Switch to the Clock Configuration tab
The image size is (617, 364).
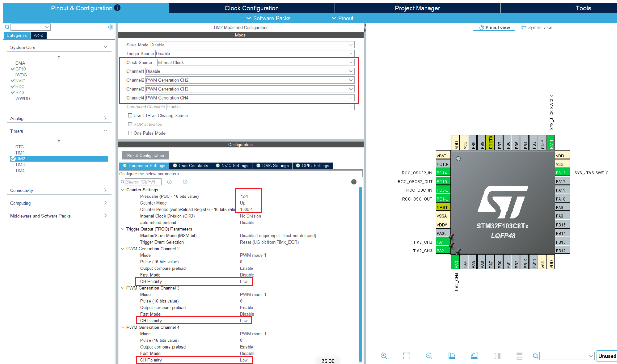(x=251, y=8)
